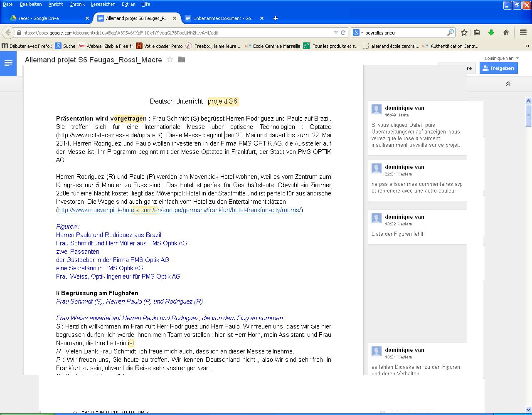Open the Datei menu
This screenshot has height=415, width=532.
pyautogui.click(x=8, y=4)
